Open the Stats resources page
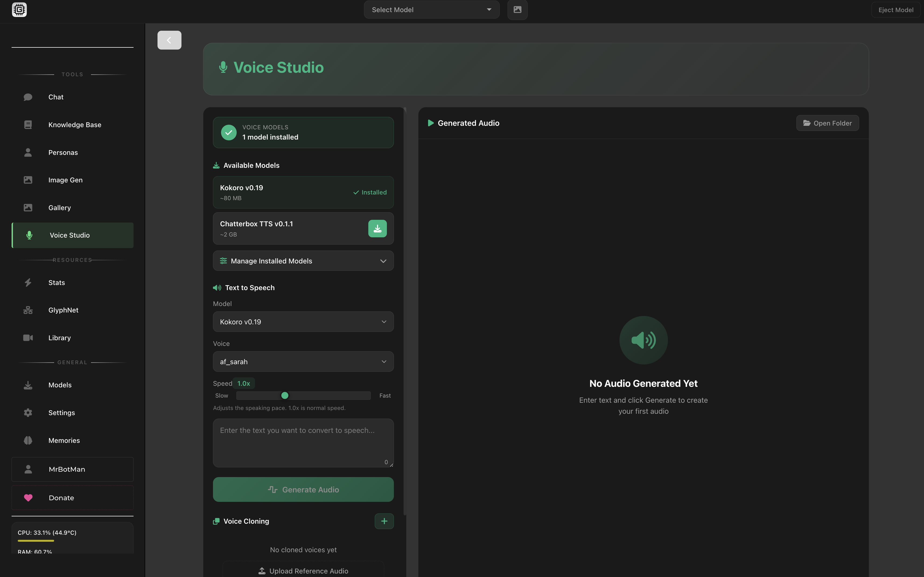 [57, 282]
